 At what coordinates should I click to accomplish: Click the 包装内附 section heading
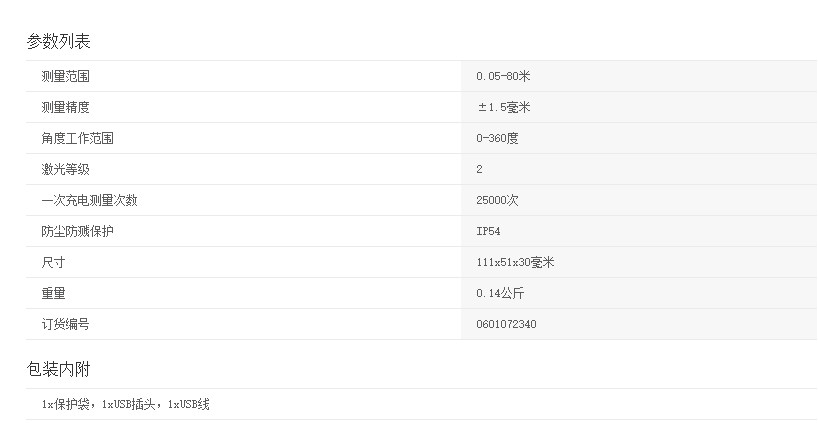click(x=59, y=369)
